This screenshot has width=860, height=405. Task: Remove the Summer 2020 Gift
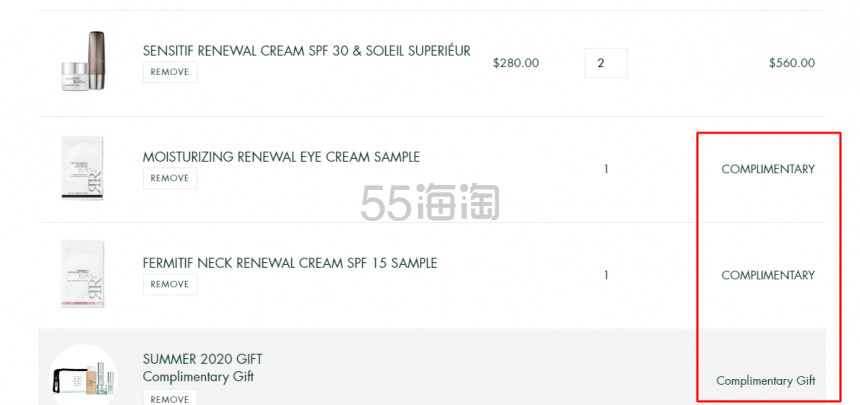170,398
